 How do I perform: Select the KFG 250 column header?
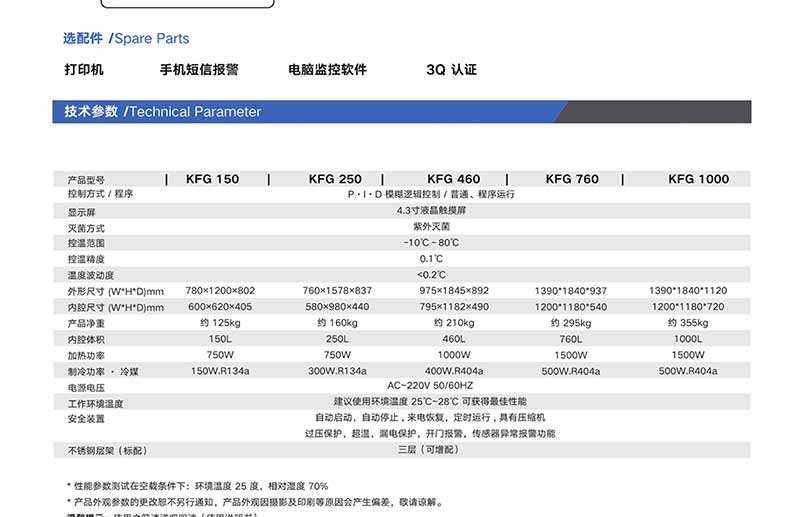335,179
